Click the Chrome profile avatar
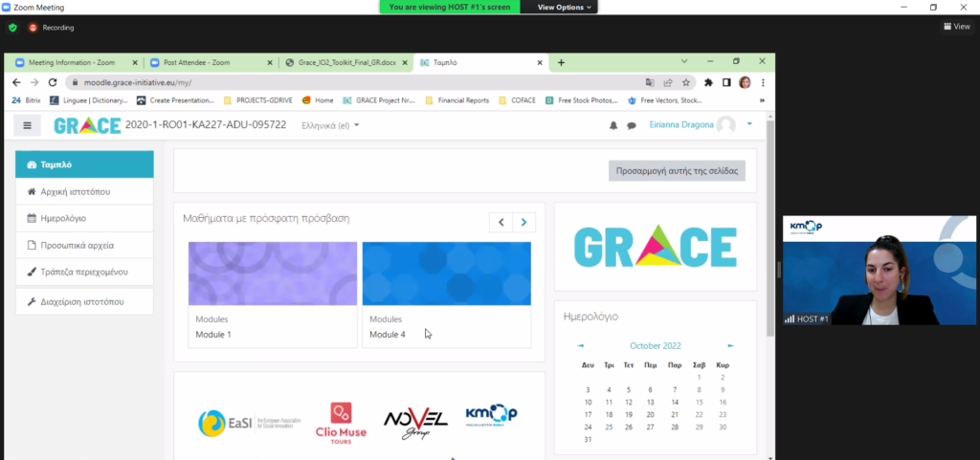The image size is (980, 460). (745, 82)
